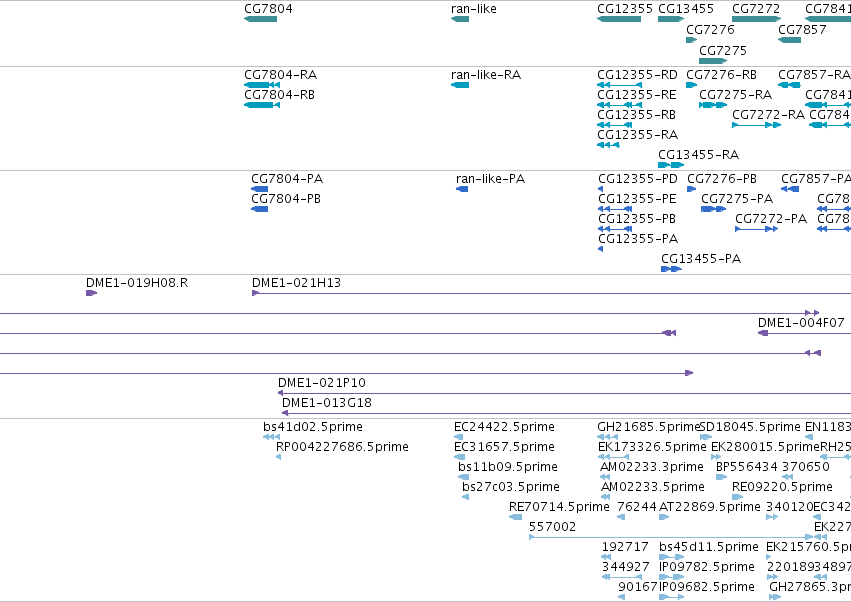Image resolution: width=851 pixels, height=602 pixels.
Task: Select EST bs41d02.5prime
Action: click(x=271, y=437)
